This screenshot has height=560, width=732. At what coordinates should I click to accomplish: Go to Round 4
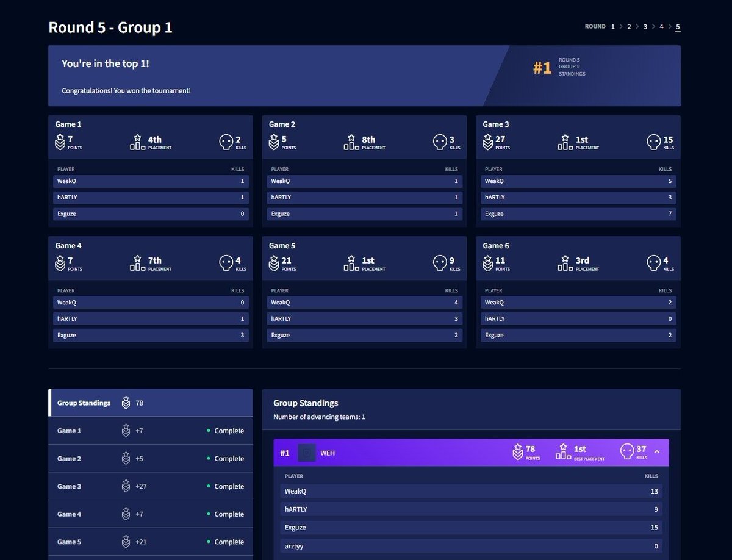[661, 27]
